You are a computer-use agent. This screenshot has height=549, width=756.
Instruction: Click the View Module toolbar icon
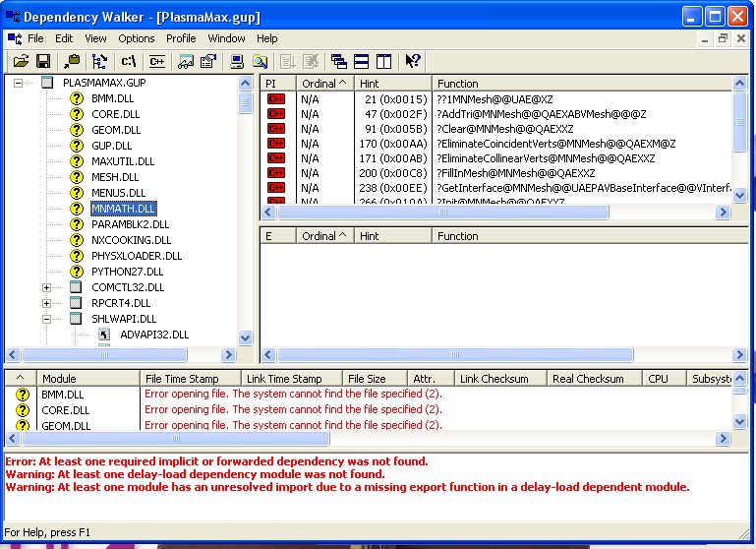(186, 61)
